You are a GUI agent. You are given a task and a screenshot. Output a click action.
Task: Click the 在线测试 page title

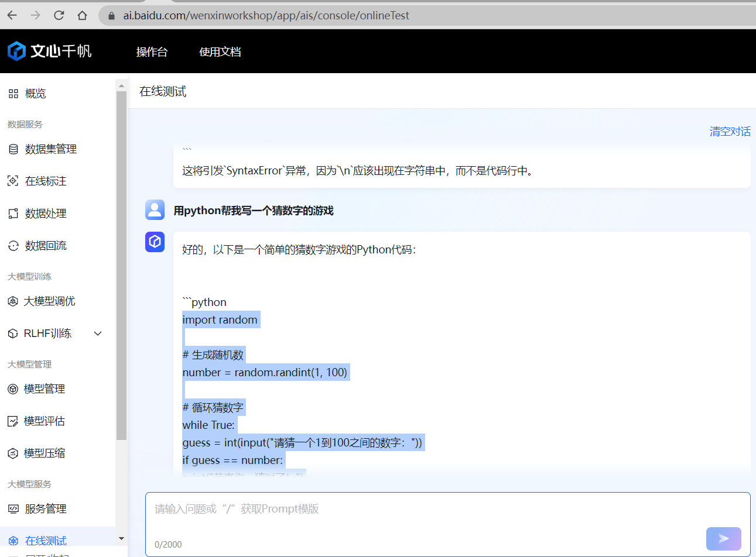tap(163, 91)
